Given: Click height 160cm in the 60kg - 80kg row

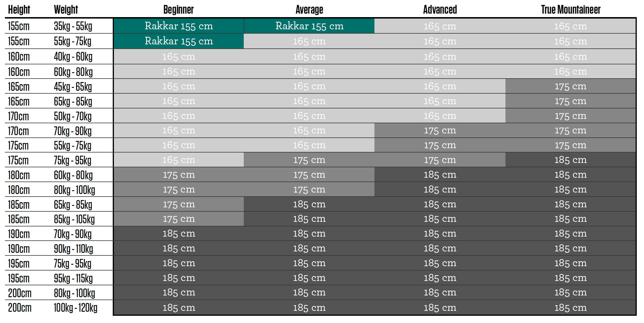Looking at the screenshot, I should pos(19,72).
